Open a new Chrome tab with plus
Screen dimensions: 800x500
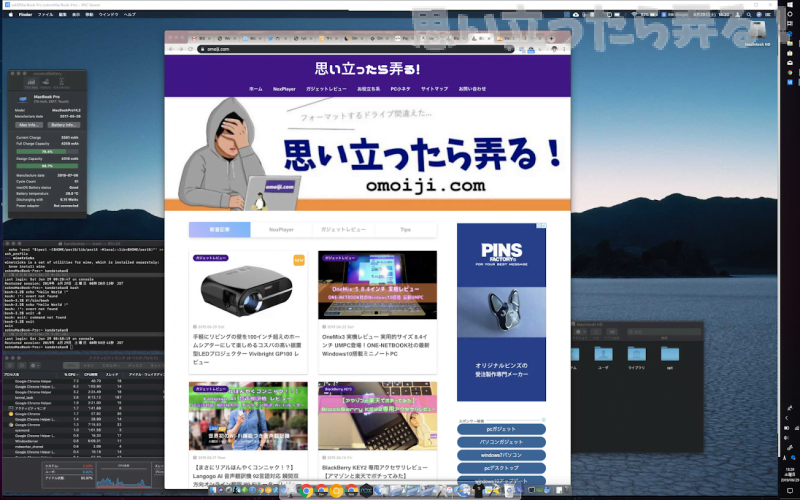tap(551, 38)
